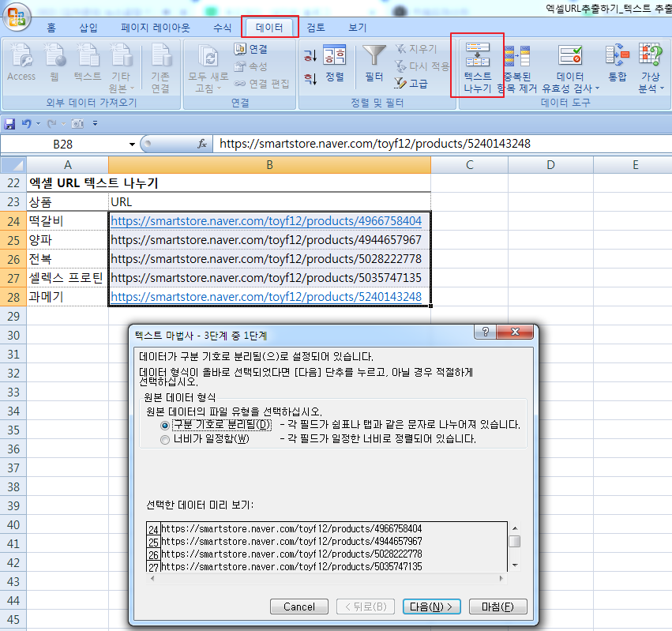Click 다음(N) > button

coord(432,607)
